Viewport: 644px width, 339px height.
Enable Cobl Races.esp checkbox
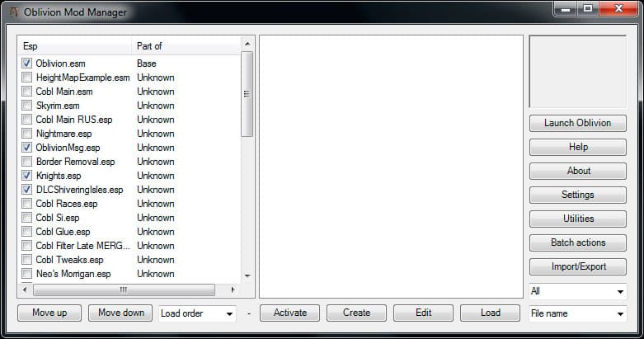pyautogui.click(x=26, y=204)
